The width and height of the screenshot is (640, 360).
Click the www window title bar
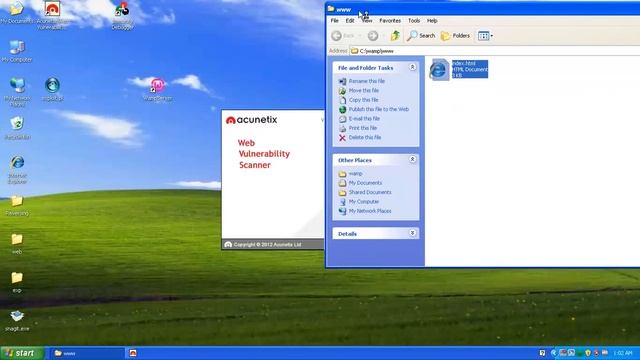pyautogui.click(x=483, y=9)
